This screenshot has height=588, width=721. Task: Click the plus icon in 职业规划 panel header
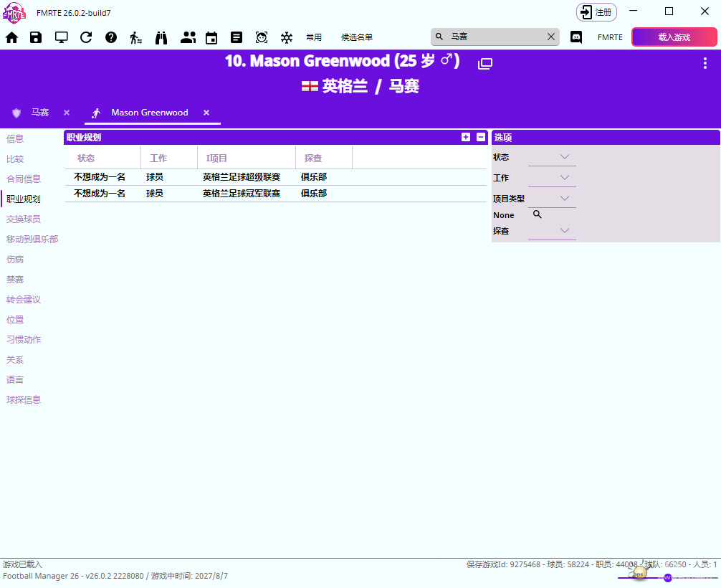pos(466,137)
